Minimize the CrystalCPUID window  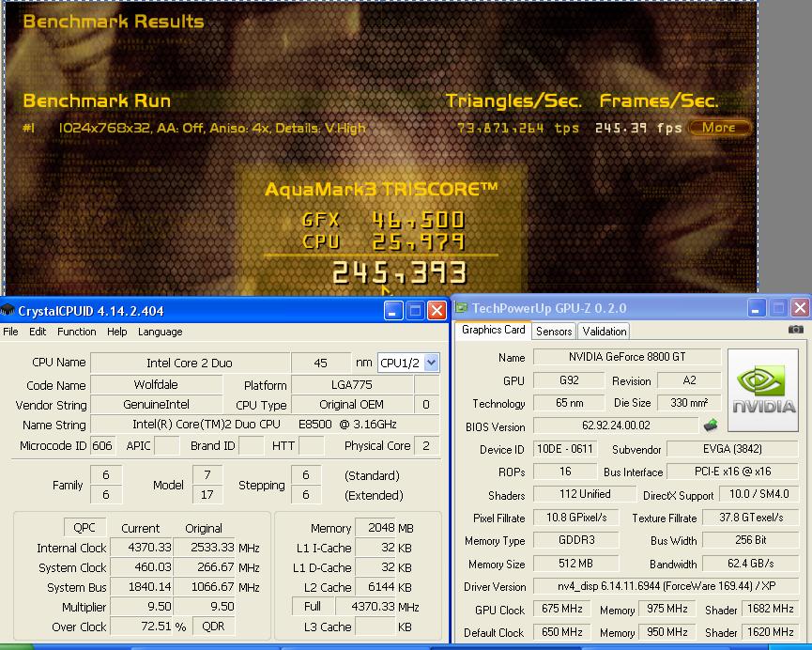click(393, 311)
